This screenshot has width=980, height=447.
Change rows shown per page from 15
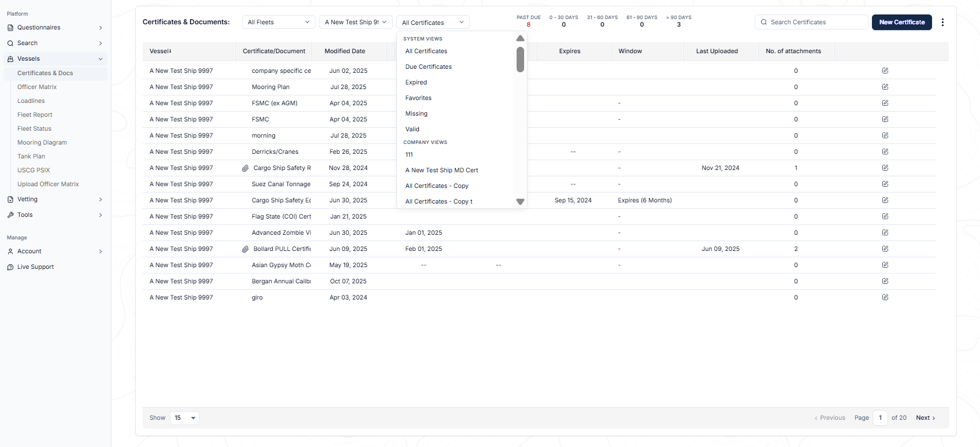pos(185,418)
